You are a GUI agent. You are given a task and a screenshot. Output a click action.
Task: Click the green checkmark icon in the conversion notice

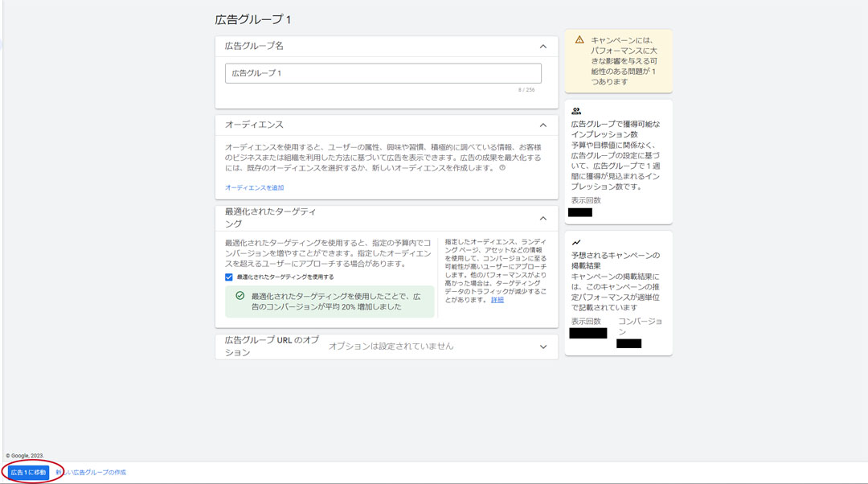[240, 296]
